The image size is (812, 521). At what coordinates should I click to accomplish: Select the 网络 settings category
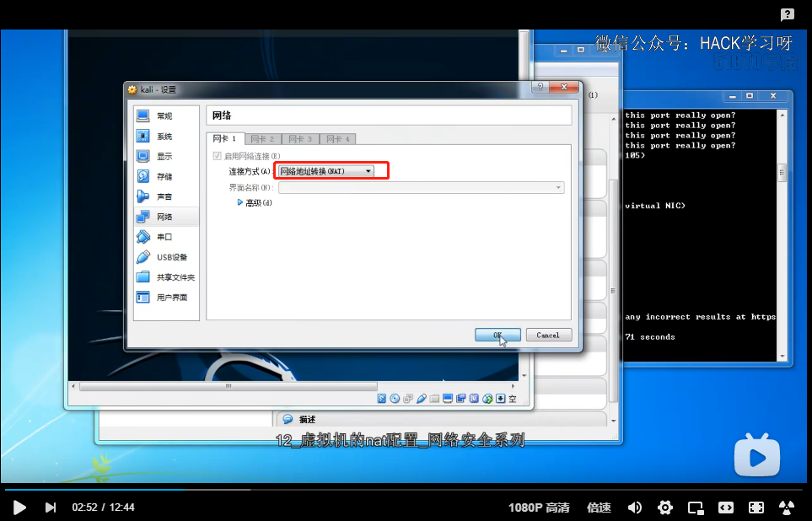point(166,217)
